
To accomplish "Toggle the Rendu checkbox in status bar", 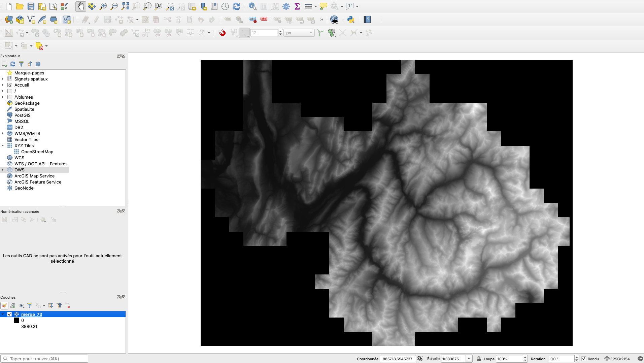I will click(584, 359).
